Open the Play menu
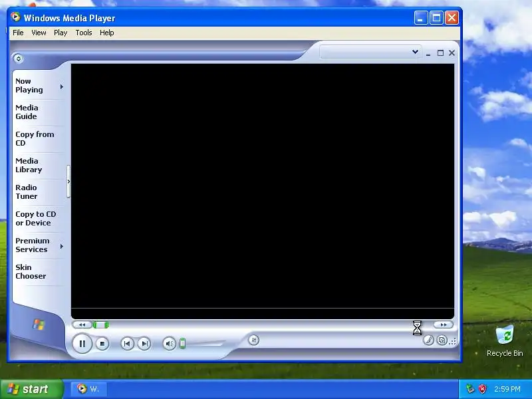532x399 pixels. tap(61, 33)
